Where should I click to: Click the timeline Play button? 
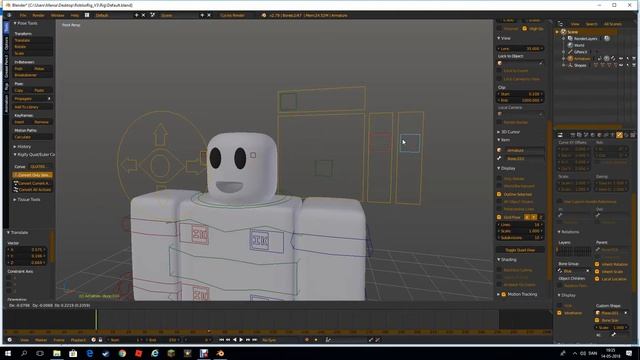coord(241,340)
